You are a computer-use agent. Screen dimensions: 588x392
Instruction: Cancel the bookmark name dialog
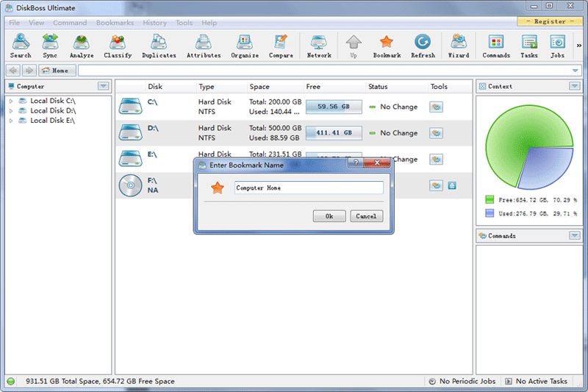tap(365, 216)
